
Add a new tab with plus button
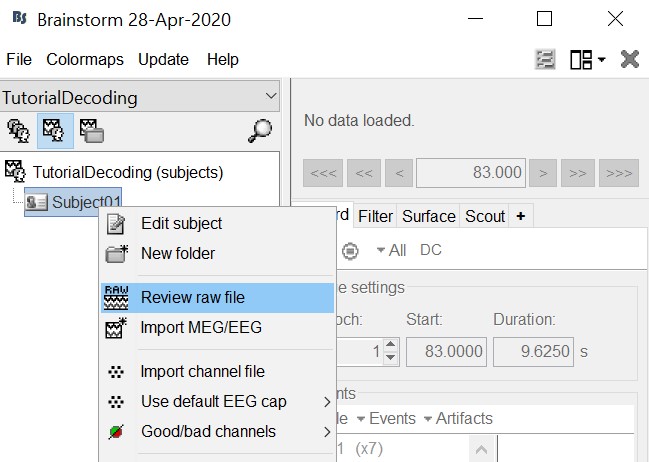pos(521,216)
